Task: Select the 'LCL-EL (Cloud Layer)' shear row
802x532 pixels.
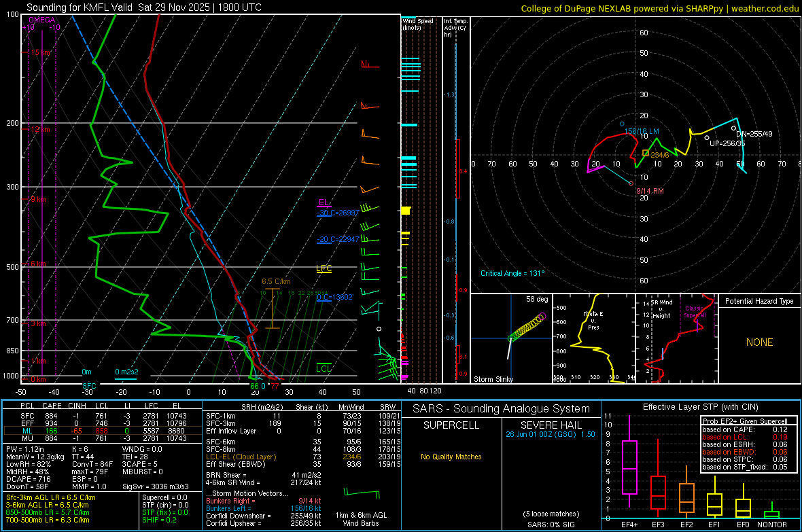Action: [303, 457]
